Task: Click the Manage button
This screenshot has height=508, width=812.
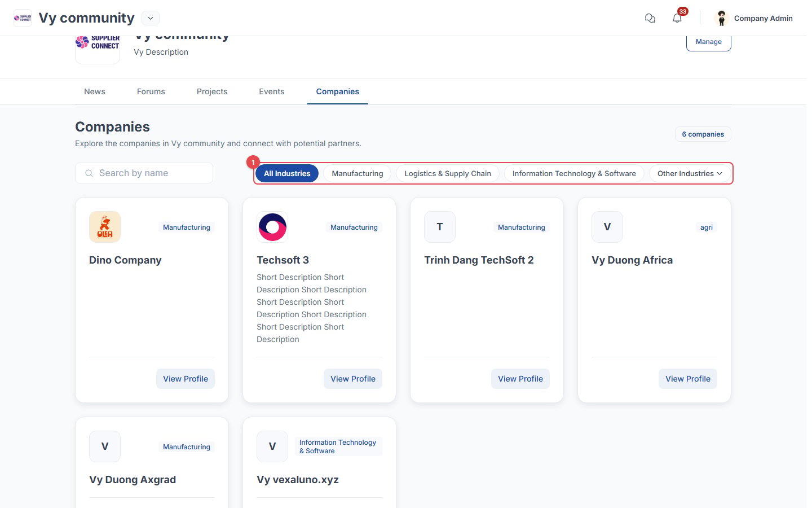Action: (709, 42)
